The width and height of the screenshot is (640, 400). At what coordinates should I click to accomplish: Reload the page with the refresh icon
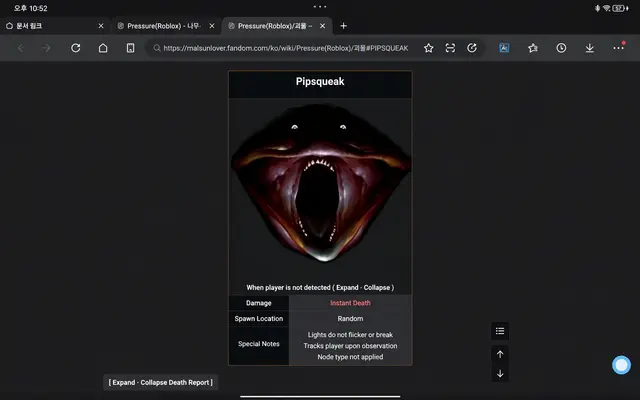pyautogui.click(x=76, y=48)
